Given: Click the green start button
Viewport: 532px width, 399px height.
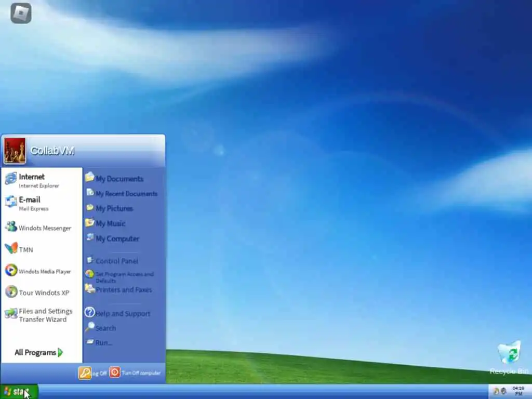Looking at the screenshot, I should [19, 392].
